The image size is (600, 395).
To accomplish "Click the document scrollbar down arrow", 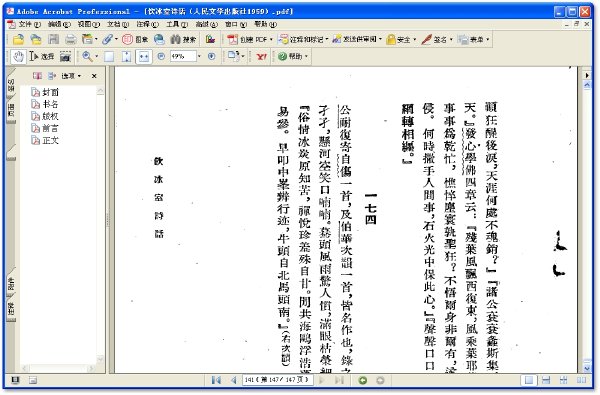I will [587, 369].
